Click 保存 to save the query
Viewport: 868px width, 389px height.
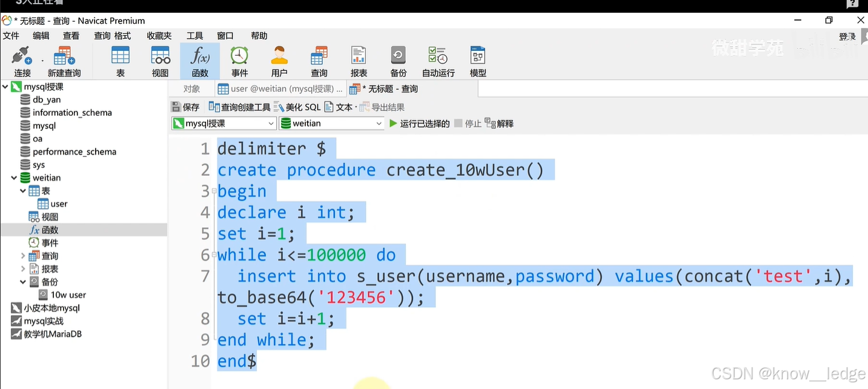(x=185, y=107)
